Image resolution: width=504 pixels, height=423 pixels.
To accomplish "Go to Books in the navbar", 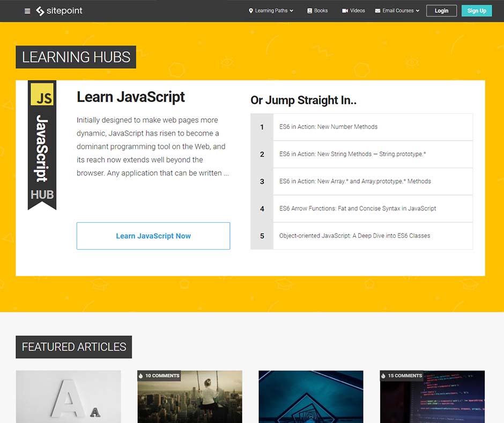I will pos(317,11).
